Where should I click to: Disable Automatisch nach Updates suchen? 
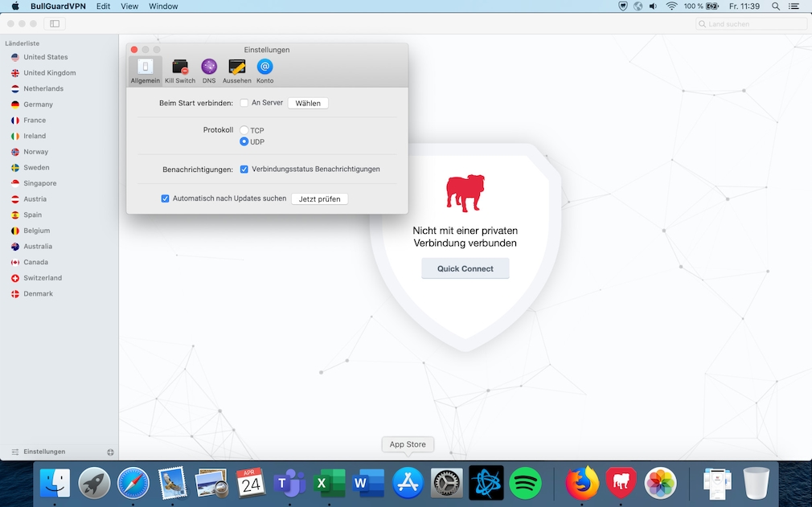pos(165,198)
